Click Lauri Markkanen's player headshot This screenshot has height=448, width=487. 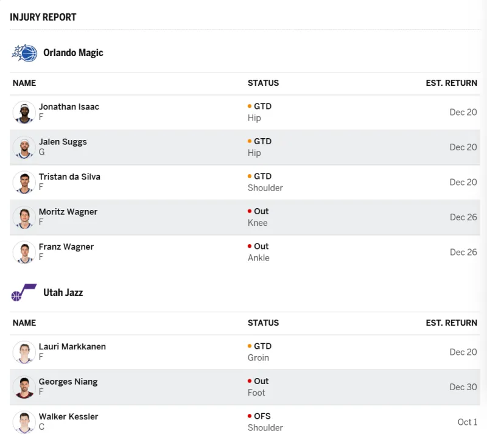[24, 352]
